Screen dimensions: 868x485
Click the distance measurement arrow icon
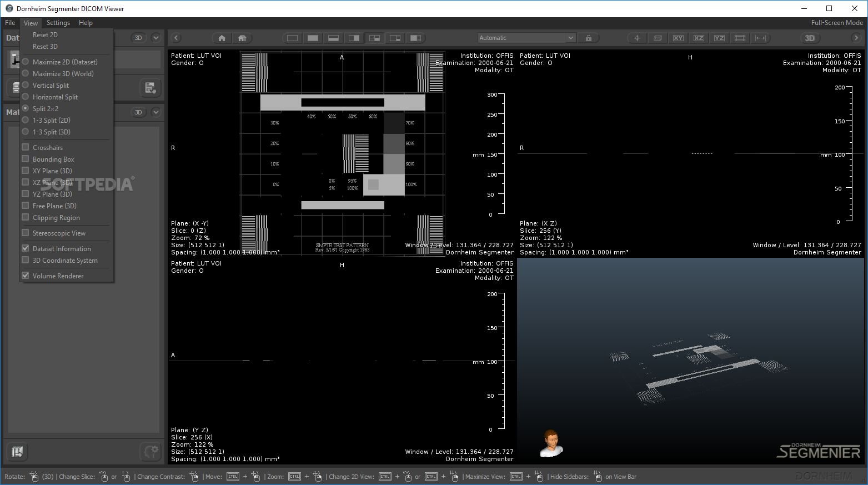coord(760,38)
